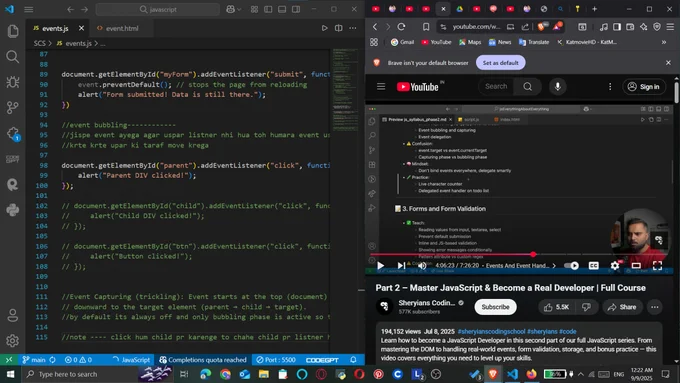680x383 pixels.
Task: Open VS Code Accounts icon
Action: tap(13, 315)
